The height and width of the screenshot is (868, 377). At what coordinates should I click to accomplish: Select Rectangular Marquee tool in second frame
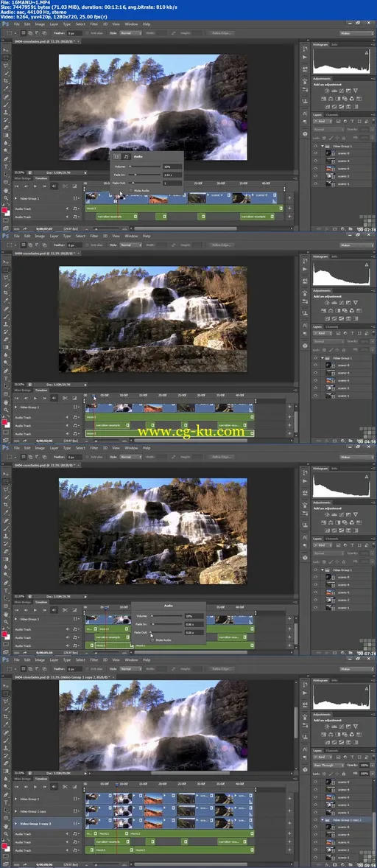6,270
